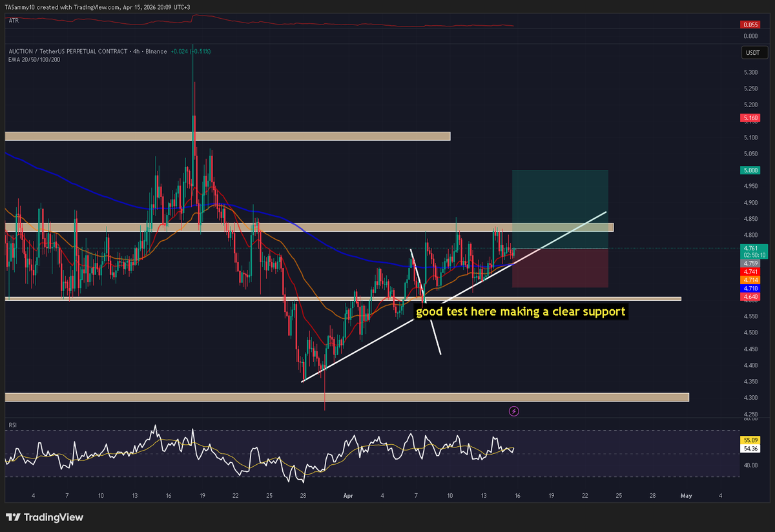Click the orange 4.714 EMA price label

(x=750, y=280)
